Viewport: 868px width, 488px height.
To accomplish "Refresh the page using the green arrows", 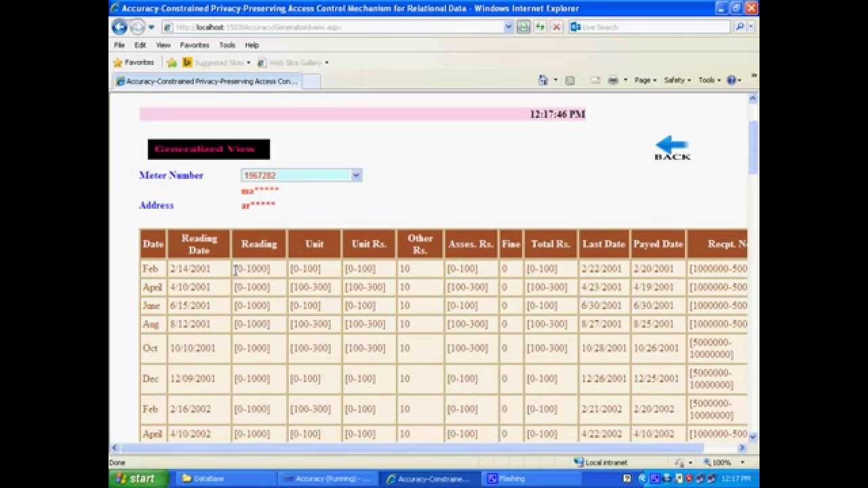I will point(540,27).
